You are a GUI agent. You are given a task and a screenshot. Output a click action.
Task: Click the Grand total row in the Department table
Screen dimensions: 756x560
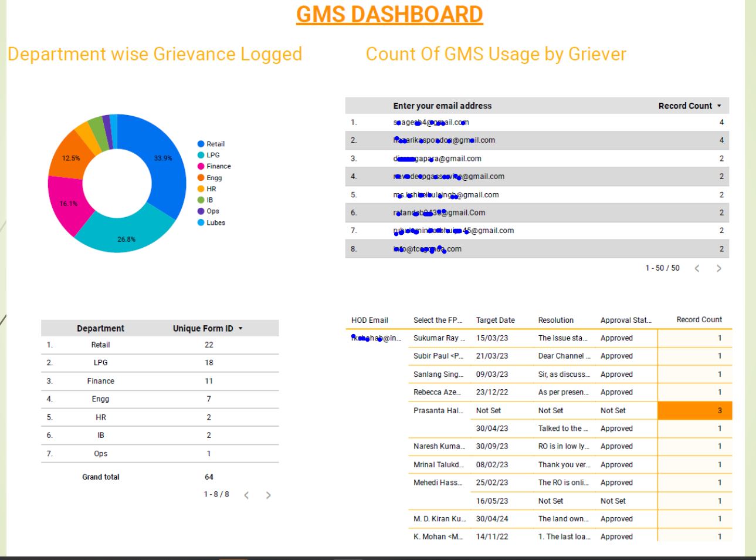(100, 477)
